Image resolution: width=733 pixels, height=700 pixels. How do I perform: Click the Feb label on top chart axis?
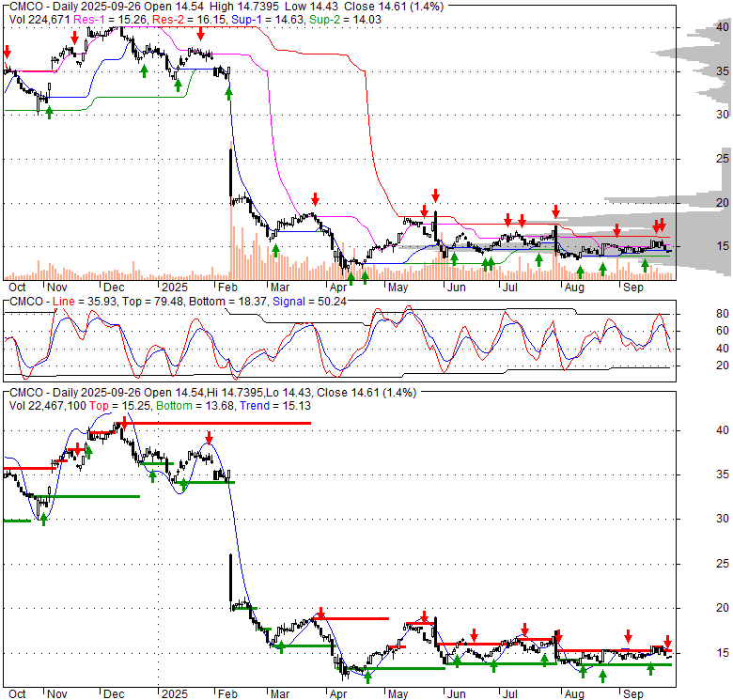[x=227, y=288]
